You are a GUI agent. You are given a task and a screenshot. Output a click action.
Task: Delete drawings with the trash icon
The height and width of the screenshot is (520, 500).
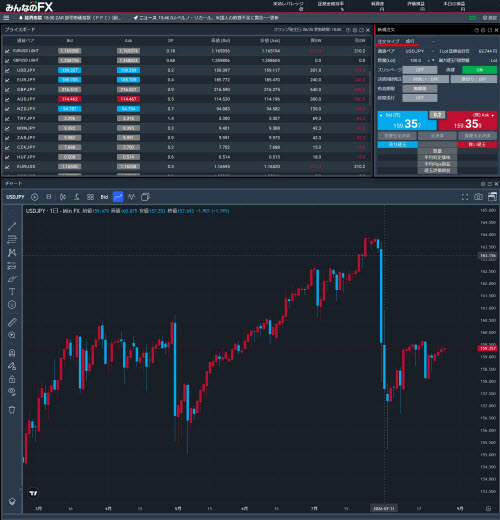point(12,410)
